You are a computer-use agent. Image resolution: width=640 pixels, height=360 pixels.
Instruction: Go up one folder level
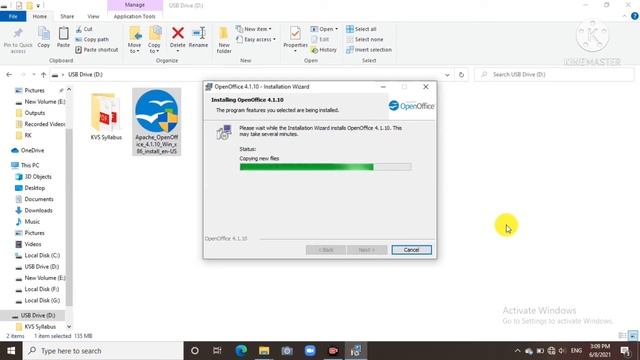pos(43,75)
